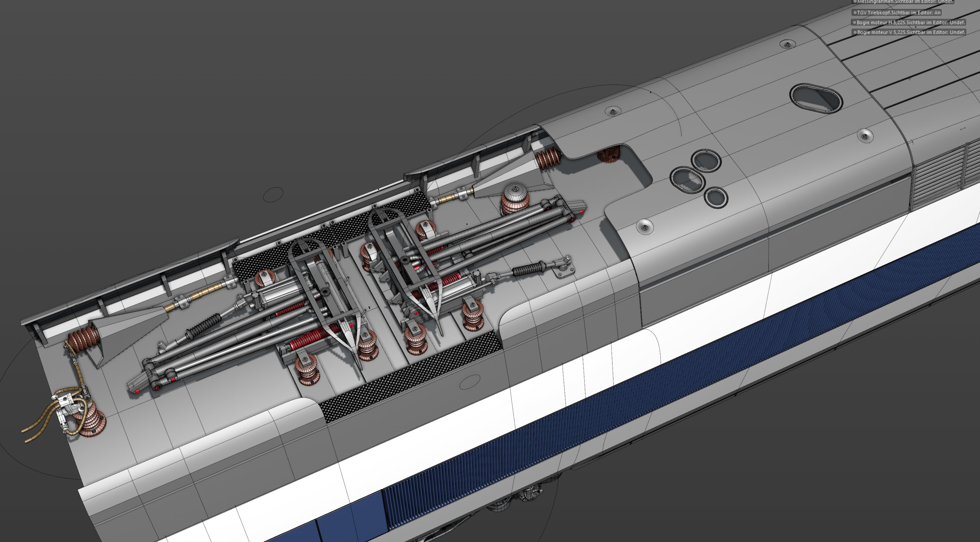This screenshot has height=542, width=980.
Task: Click the TGV Triebkopf HUD label text
Action: 898,13
